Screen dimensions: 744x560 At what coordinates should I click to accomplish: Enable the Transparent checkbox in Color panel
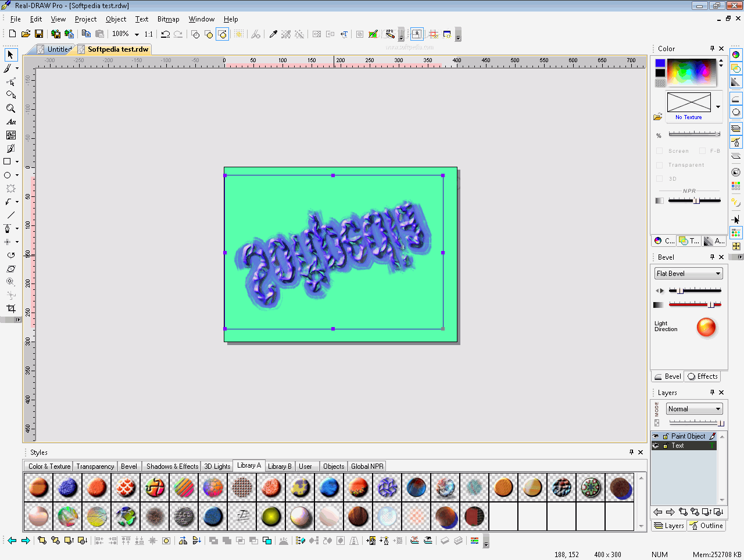point(659,165)
